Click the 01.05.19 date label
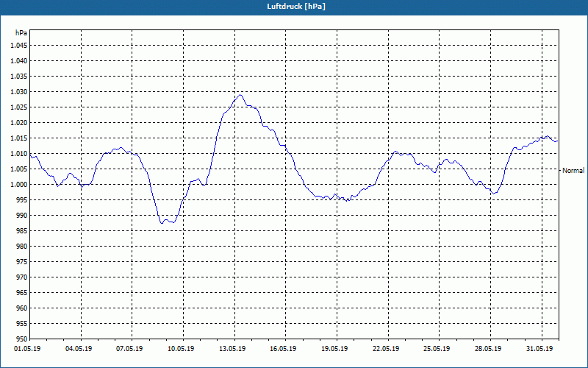 tap(27, 349)
